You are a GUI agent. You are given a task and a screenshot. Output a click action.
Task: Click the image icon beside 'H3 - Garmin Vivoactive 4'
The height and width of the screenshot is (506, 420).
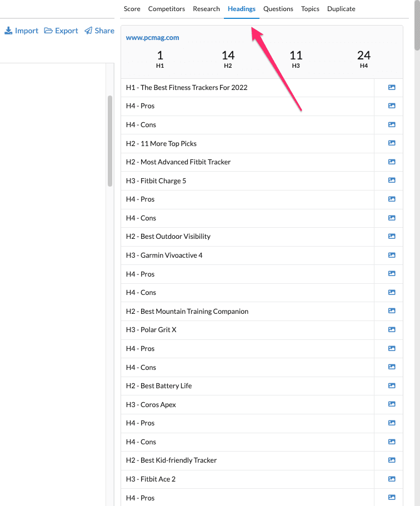click(x=391, y=255)
